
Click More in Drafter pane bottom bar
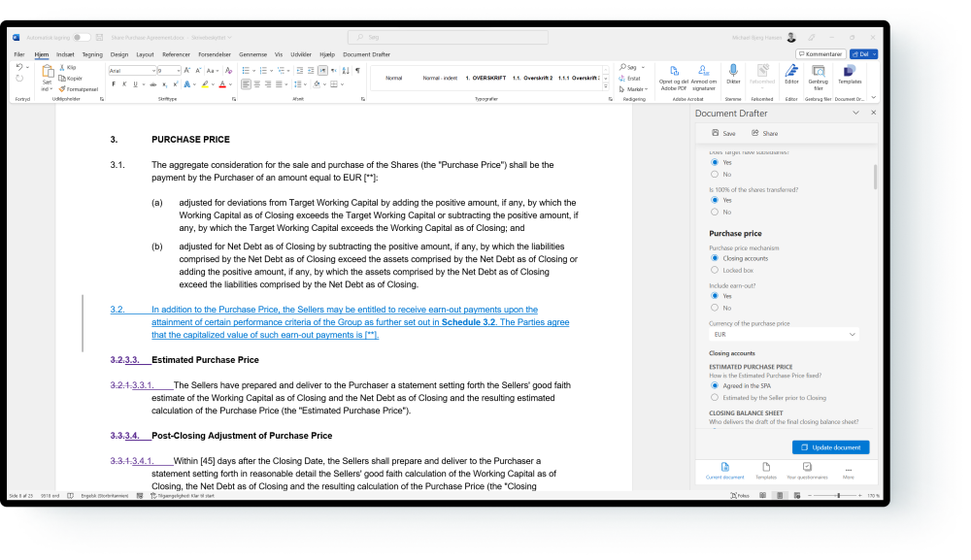coord(849,473)
